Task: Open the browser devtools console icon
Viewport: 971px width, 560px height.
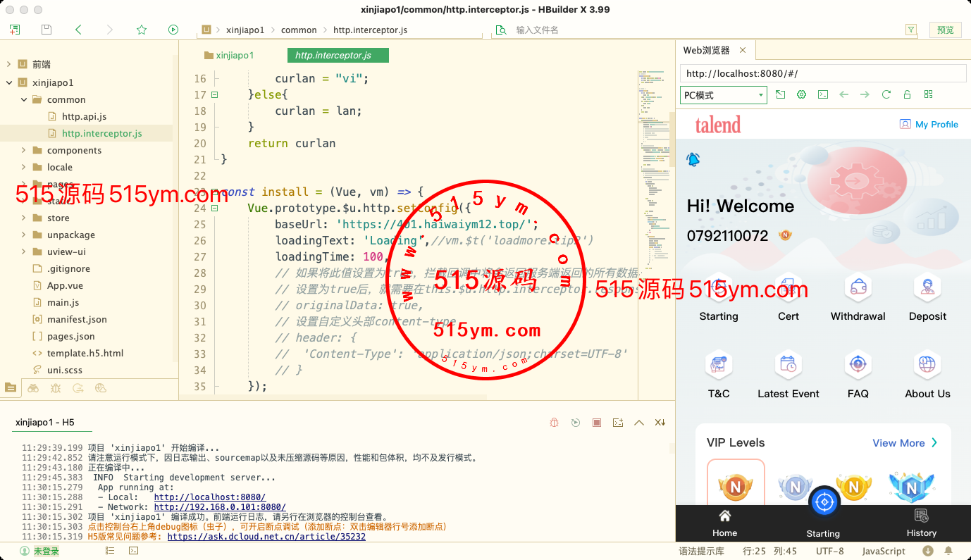Action: point(822,94)
